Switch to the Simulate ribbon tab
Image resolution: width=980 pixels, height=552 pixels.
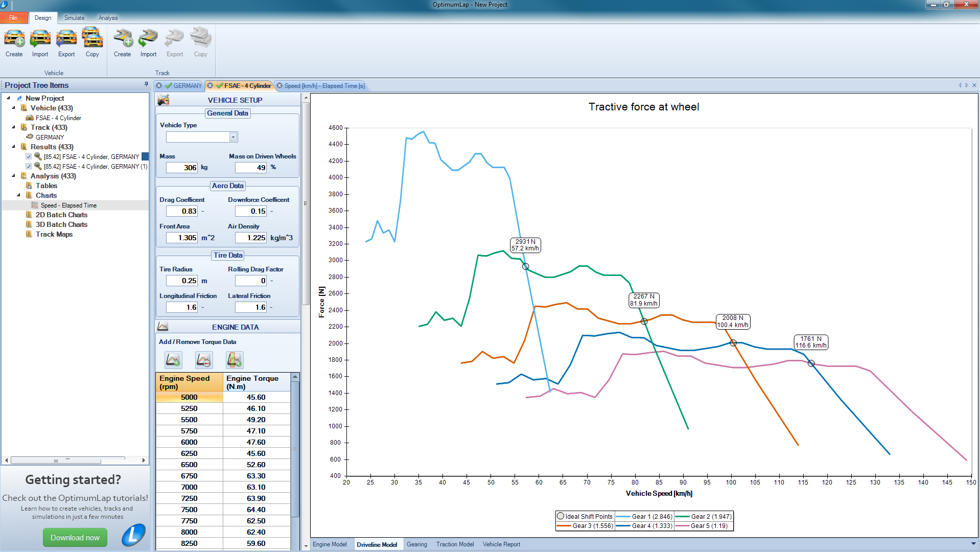coord(74,18)
